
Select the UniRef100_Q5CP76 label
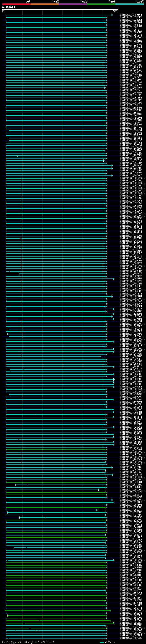[x=131, y=608]
